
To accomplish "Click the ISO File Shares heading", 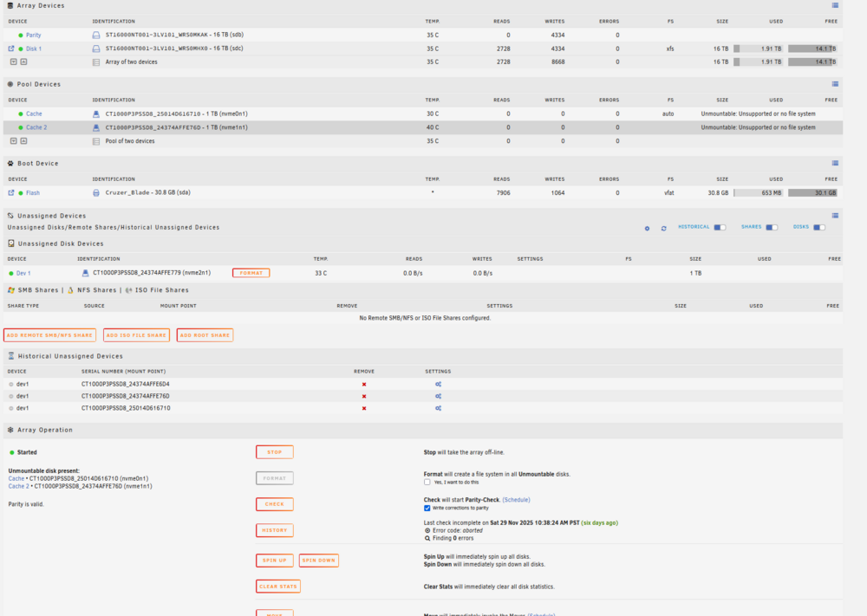I will pyautogui.click(x=162, y=290).
